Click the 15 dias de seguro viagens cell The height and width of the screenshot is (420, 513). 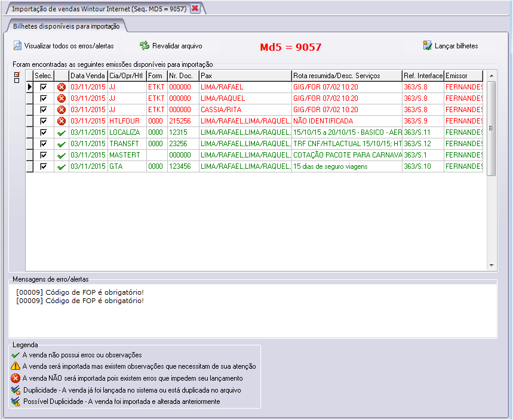pos(347,166)
